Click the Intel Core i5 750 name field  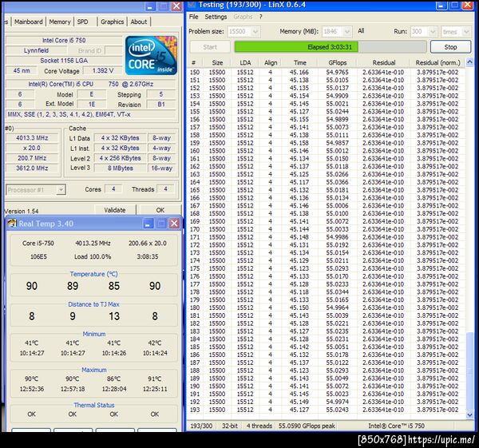64,40
